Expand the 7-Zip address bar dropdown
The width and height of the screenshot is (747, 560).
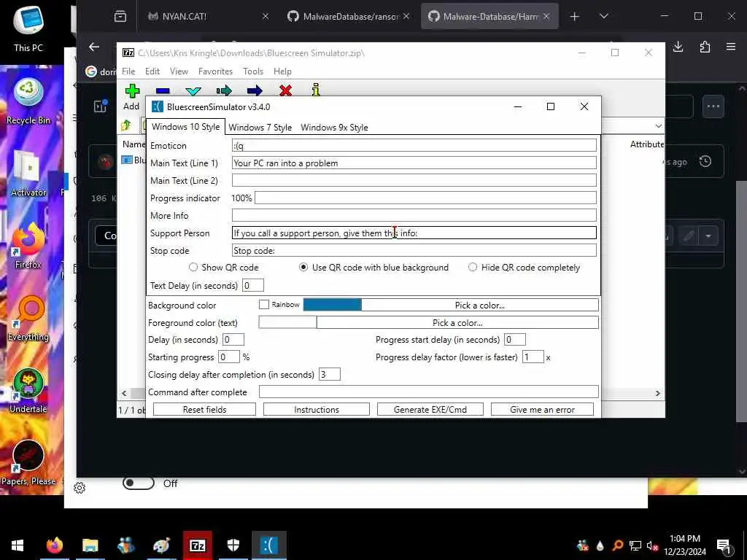[658, 126]
